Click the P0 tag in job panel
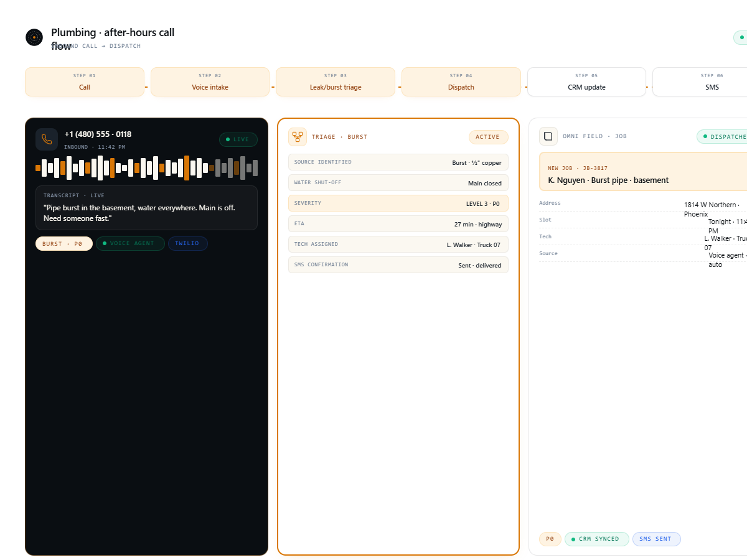 point(550,539)
